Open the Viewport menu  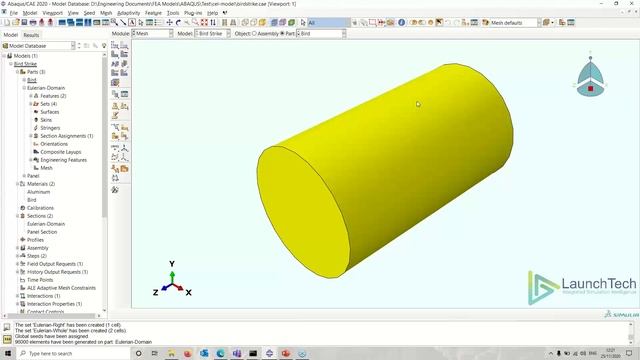53,13
